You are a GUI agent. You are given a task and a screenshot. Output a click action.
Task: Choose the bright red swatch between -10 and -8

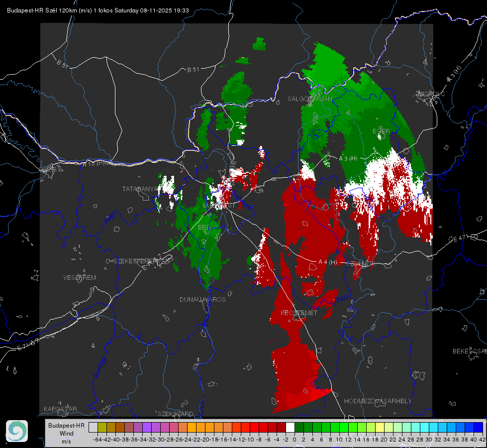[x=254, y=427]
